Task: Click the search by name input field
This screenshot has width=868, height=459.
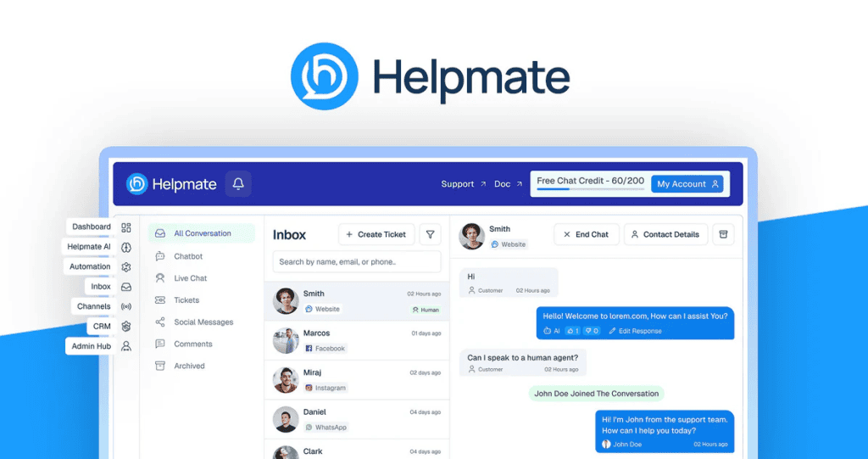Action: (357, 261)
